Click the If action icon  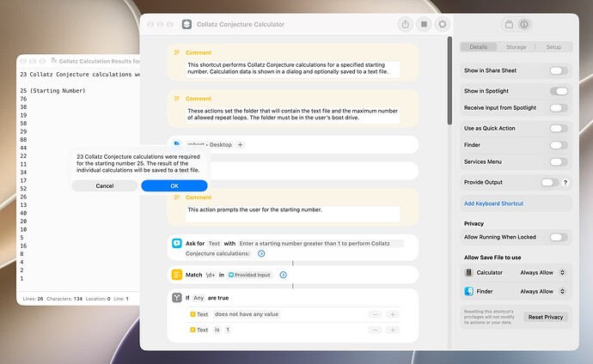(x=177, y=298)
